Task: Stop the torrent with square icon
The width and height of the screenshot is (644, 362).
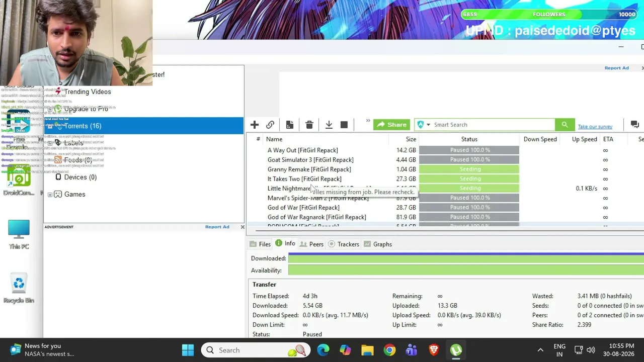Action: [344, 125]
